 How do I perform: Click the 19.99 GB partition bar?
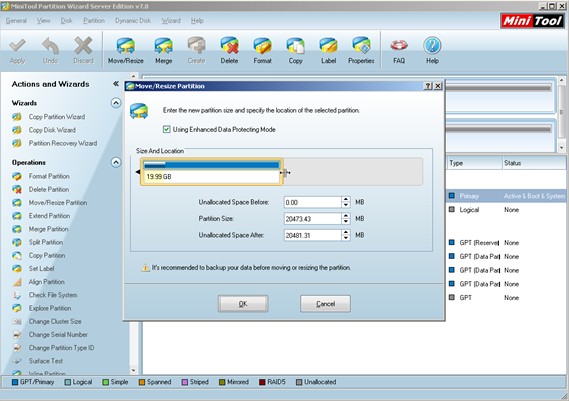click(212, 172)
